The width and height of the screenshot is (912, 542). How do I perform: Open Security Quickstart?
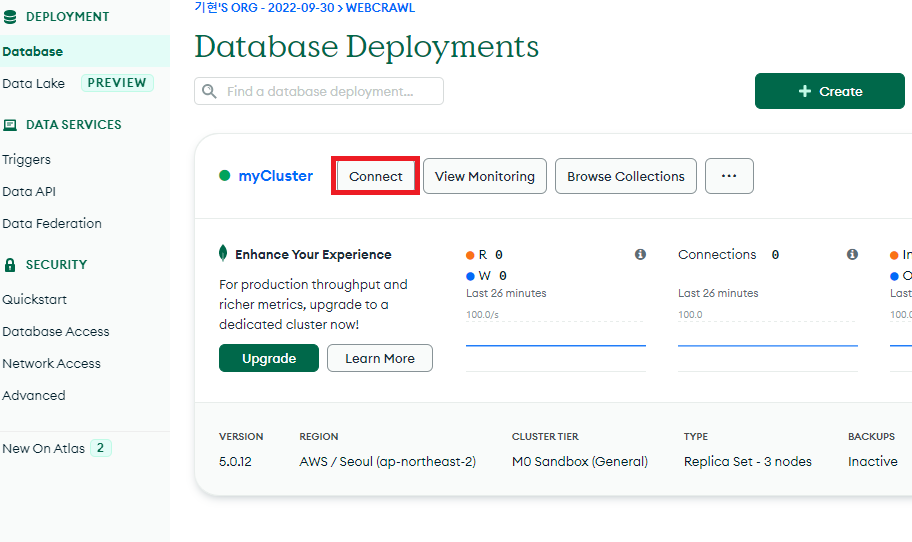34,299
